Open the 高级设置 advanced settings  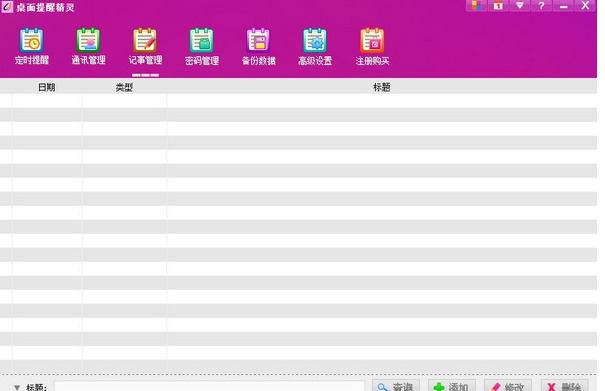pyautogui.click(x=315, y=47)
